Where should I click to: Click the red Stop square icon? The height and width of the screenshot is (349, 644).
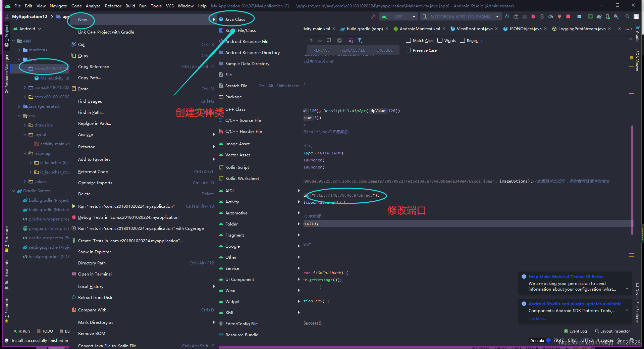coord(568,16)
